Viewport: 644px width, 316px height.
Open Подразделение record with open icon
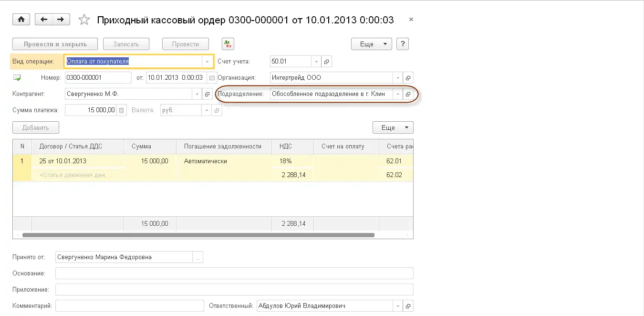[x=408, y=94]
